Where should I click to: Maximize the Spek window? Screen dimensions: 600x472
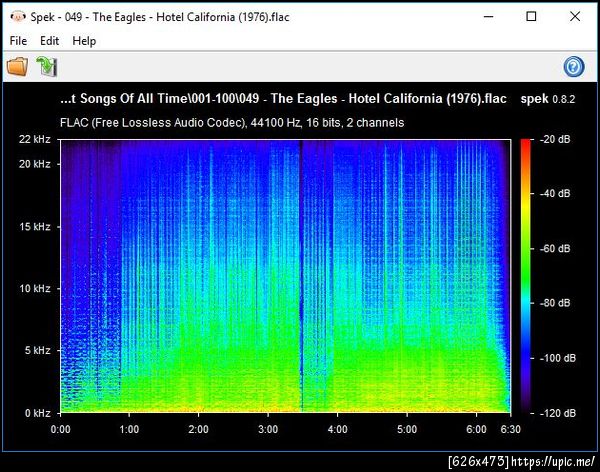coord(531,16)
